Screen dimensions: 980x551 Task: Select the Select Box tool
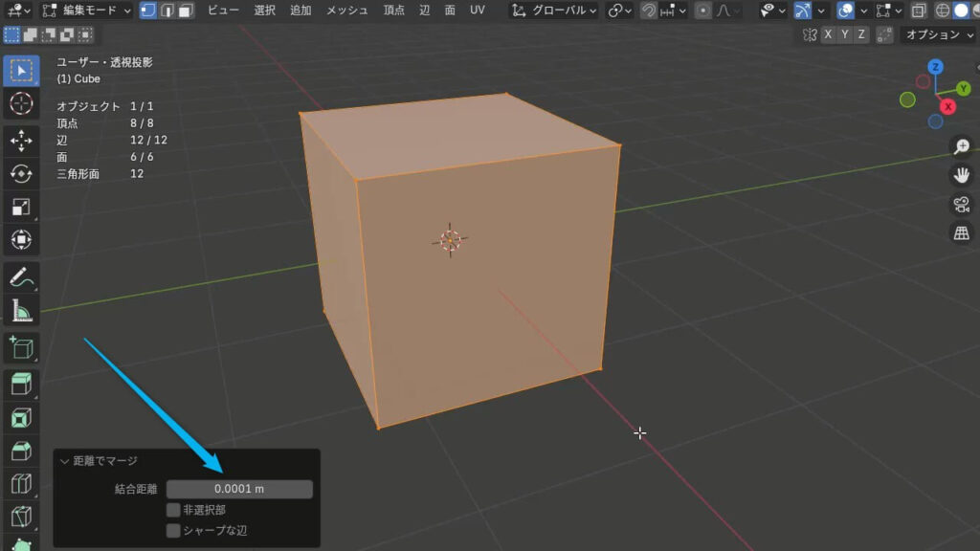(21, 71)
